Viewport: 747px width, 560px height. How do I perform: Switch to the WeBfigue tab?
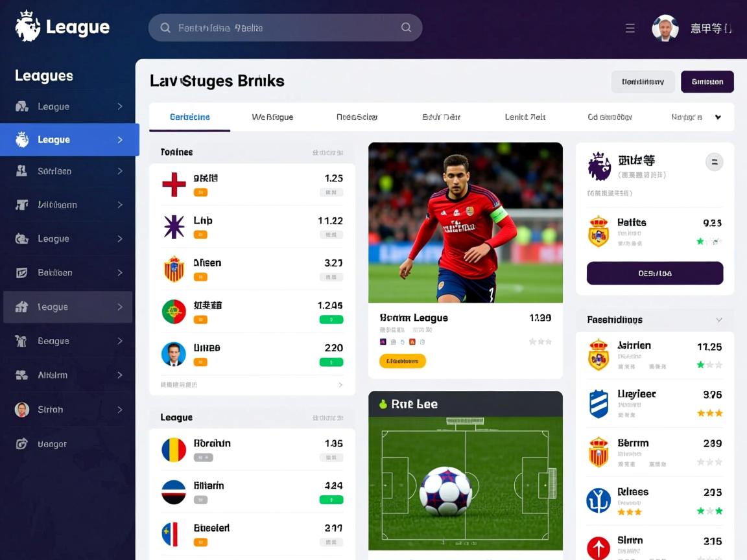272,117
